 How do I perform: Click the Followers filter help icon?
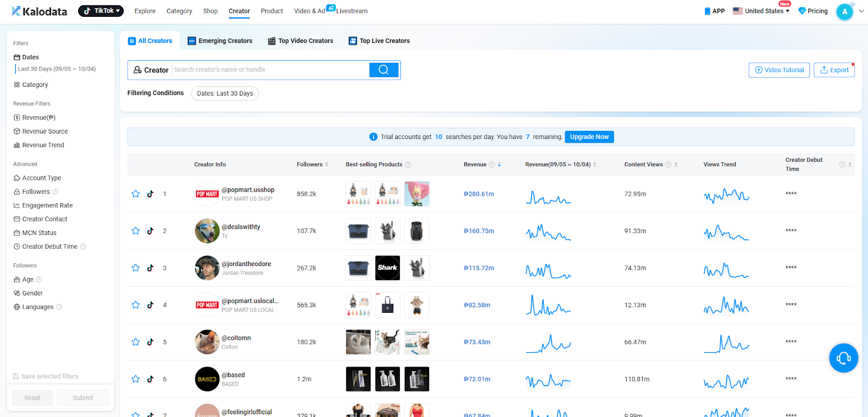pyautogui.click(x=55, y=192)
